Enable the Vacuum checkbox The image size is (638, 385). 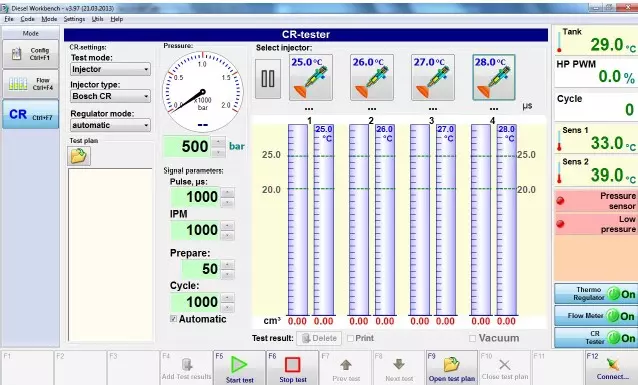[472, 338]
